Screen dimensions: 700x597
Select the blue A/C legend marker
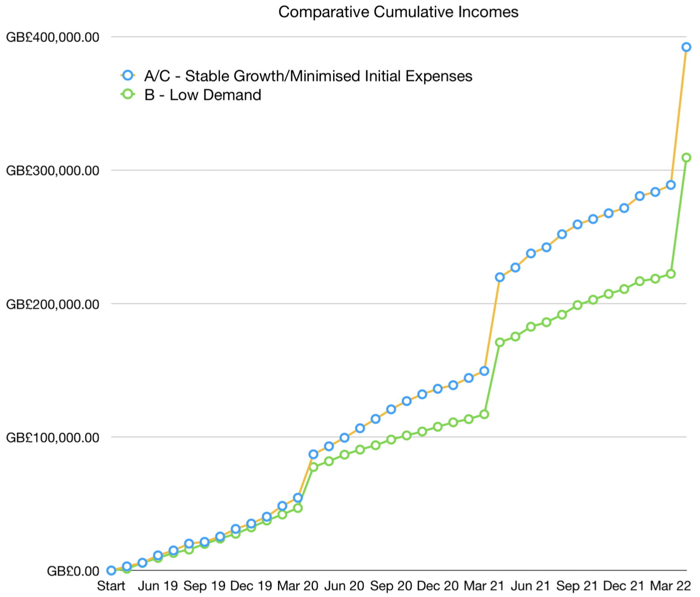click(x=128, y=75)
